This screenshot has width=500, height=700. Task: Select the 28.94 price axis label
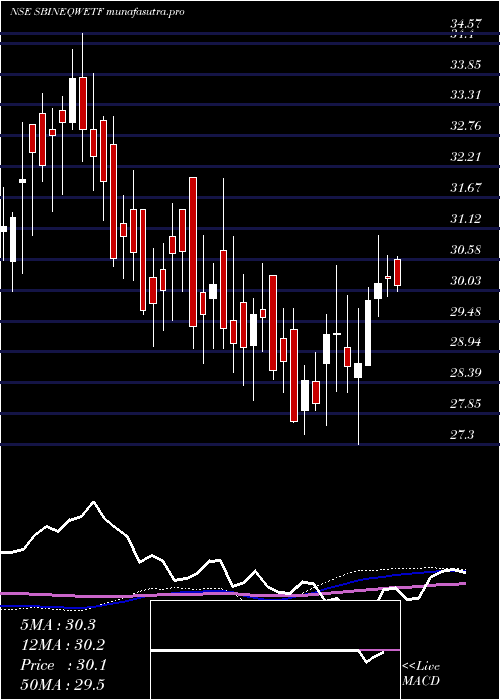(x=466, y=343)
